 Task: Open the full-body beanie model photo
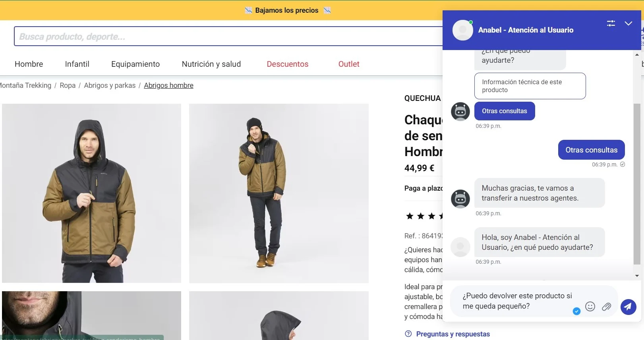coord(279,193)
